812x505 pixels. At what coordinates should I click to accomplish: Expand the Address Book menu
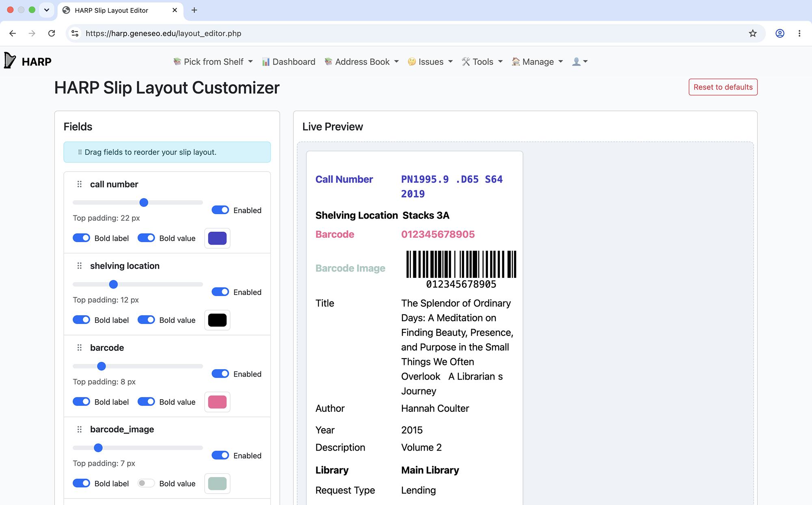[362, 62]
